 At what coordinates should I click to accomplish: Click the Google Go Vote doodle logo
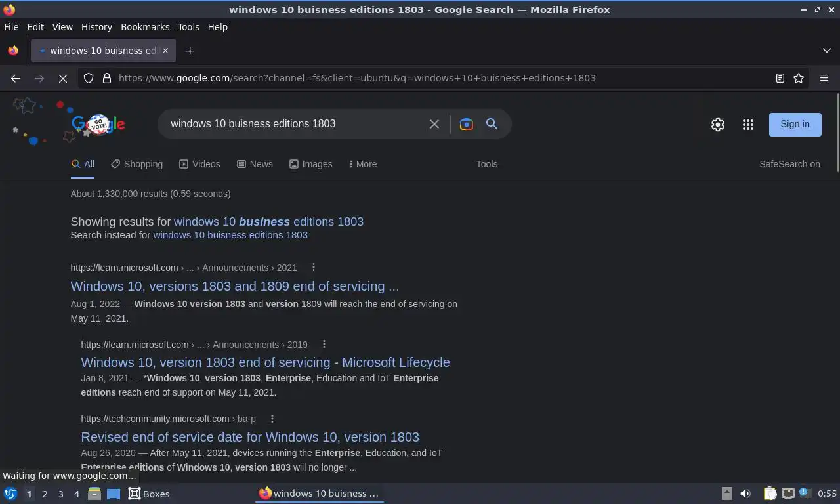click(x=98, y=124)
